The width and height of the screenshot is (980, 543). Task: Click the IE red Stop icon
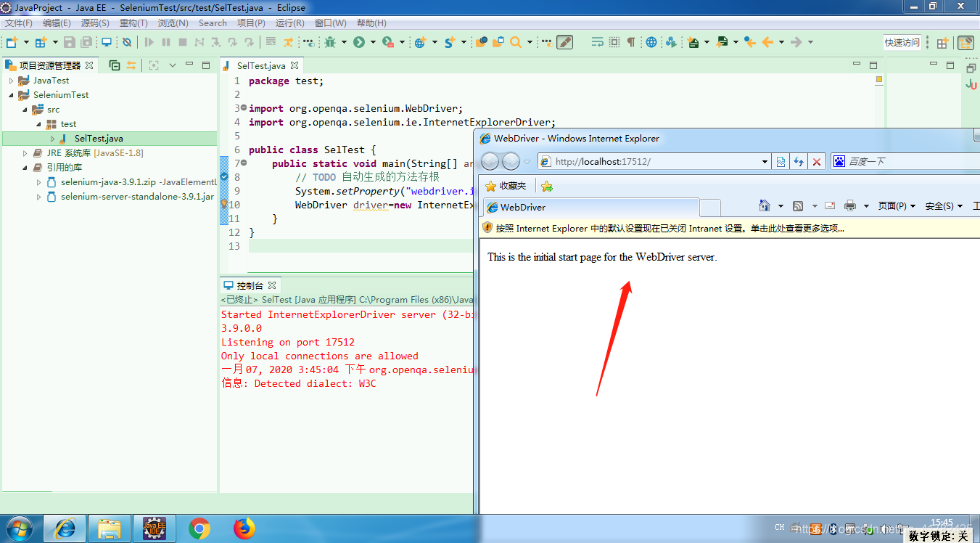817,161
